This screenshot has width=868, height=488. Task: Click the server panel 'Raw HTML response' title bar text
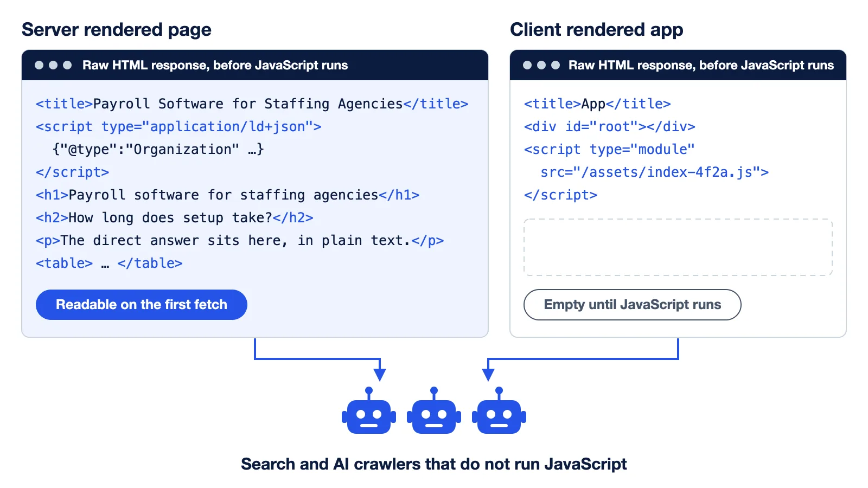click(x=215, y=65)
